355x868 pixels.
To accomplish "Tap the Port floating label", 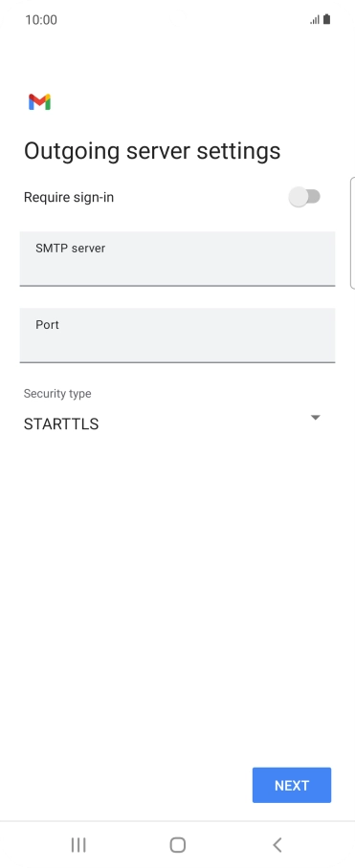I will pyautogui.click(x=47, y=324).
